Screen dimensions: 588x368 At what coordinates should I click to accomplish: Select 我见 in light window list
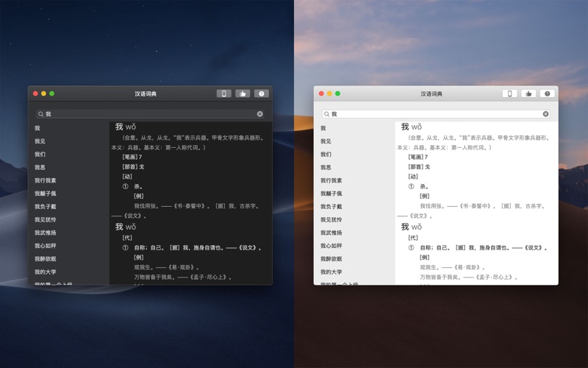pyautogui.click(x=326, y=141)
